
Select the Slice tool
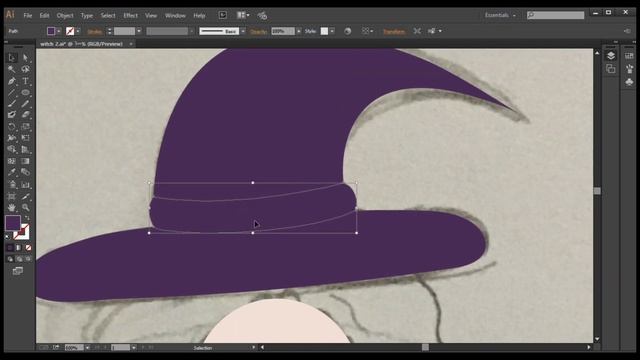click(x=25, y=196)
